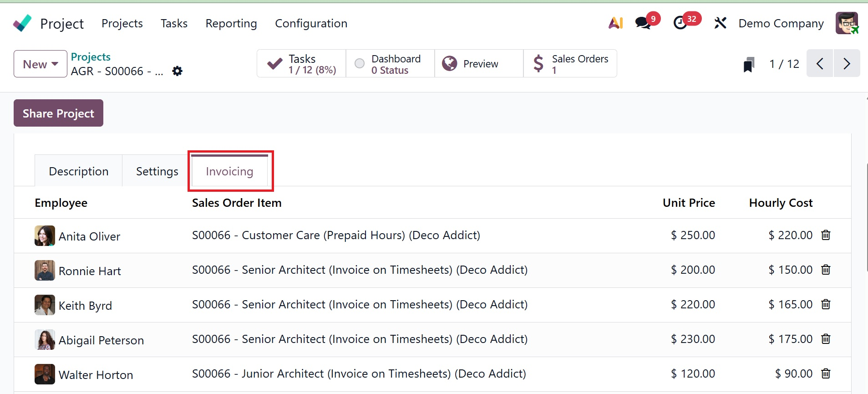Go to the next project record
Image resolution: width=868 pixels, height=394 pixels.
point(847,64)
